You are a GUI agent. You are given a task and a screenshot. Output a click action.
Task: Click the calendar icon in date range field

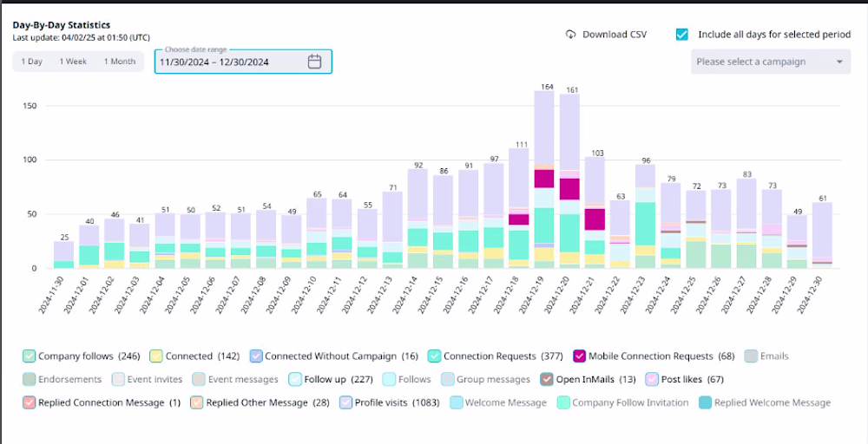coord(314,62)
